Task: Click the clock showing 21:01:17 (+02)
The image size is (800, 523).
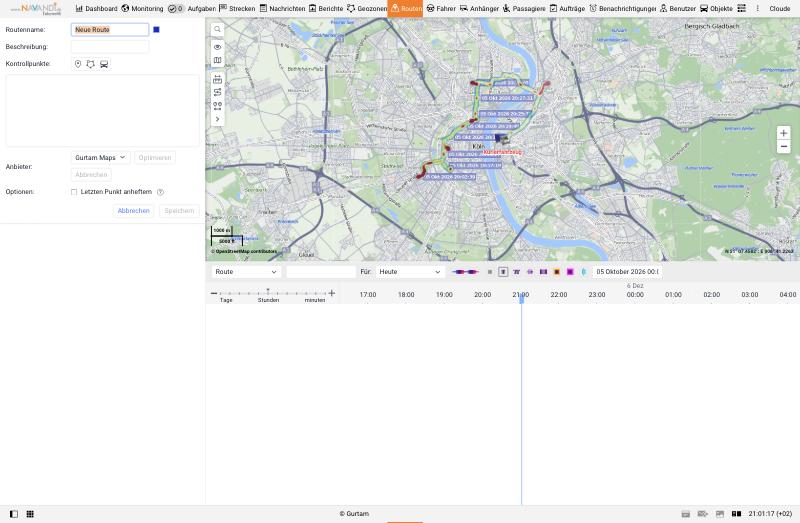Action: [770, 514]
